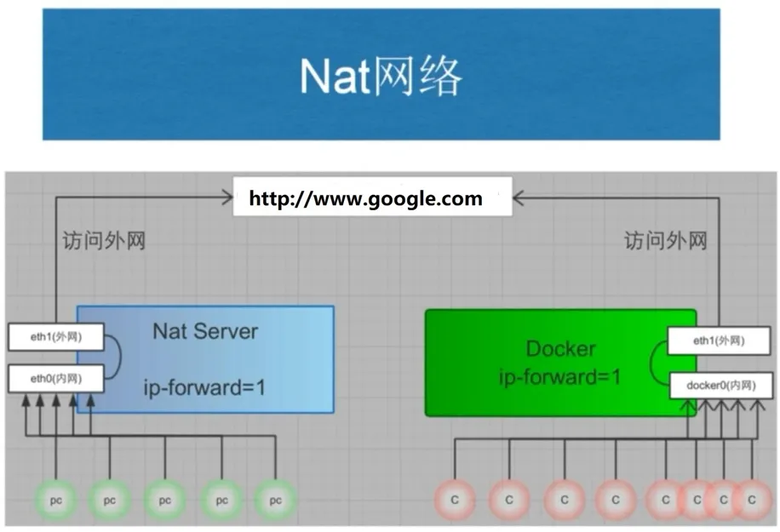Select the middle green pc node
The image size is (780, 532).
click(164, 501)
